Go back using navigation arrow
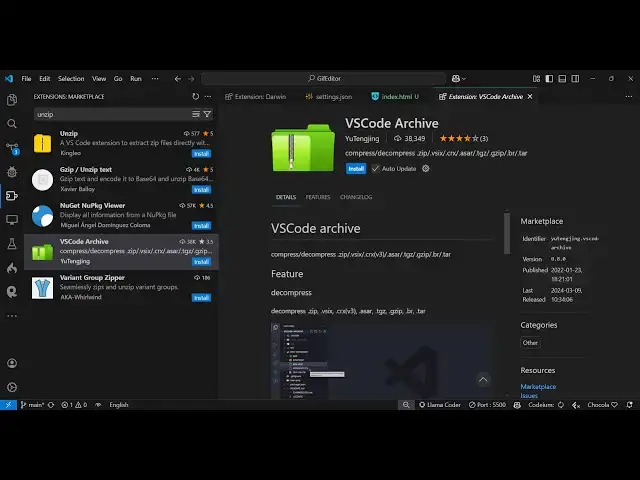Screen dimensions: 640x480 [178, 79]
